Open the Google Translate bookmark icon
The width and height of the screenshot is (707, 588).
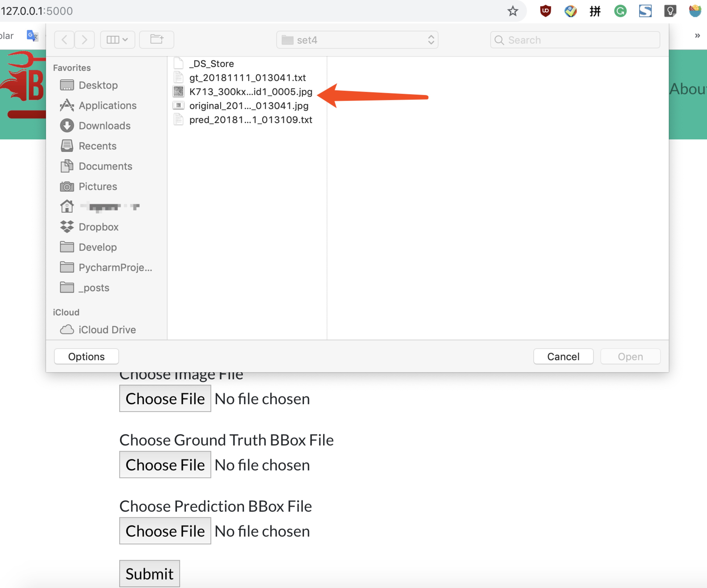click(32, 35)
